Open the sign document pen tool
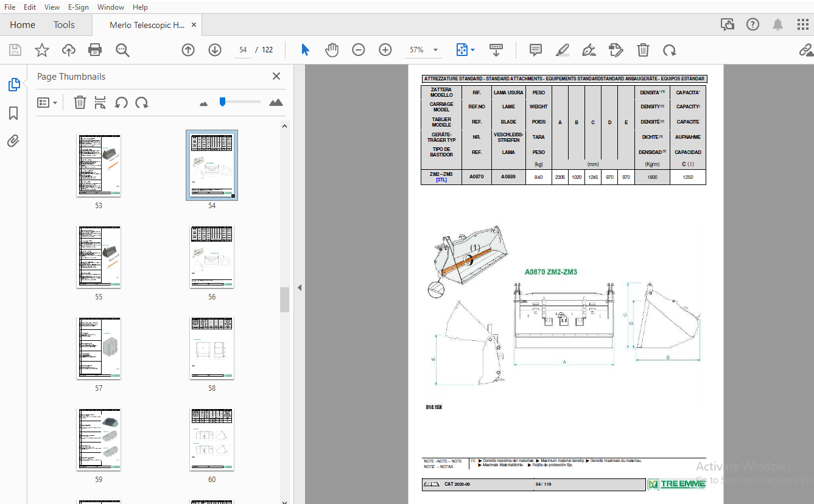 [589, 50]
